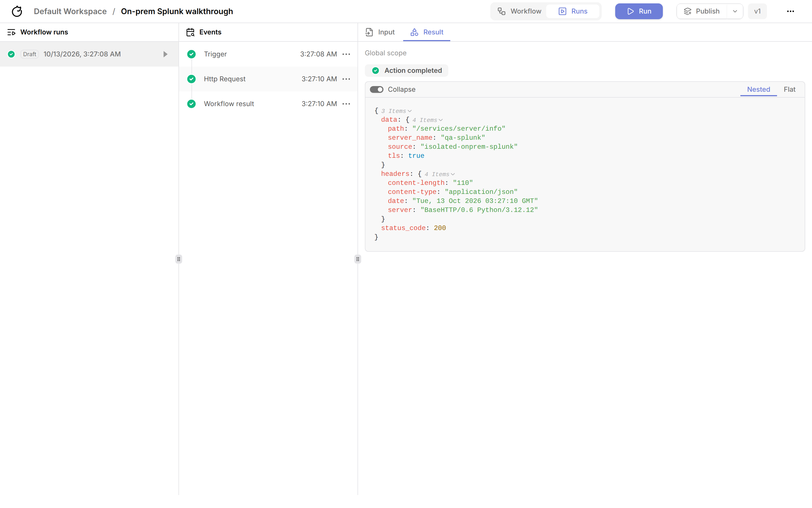
Task: Open the Trigger event ellipsis menu
Action: pyautogui.click(x=346, y=54)
